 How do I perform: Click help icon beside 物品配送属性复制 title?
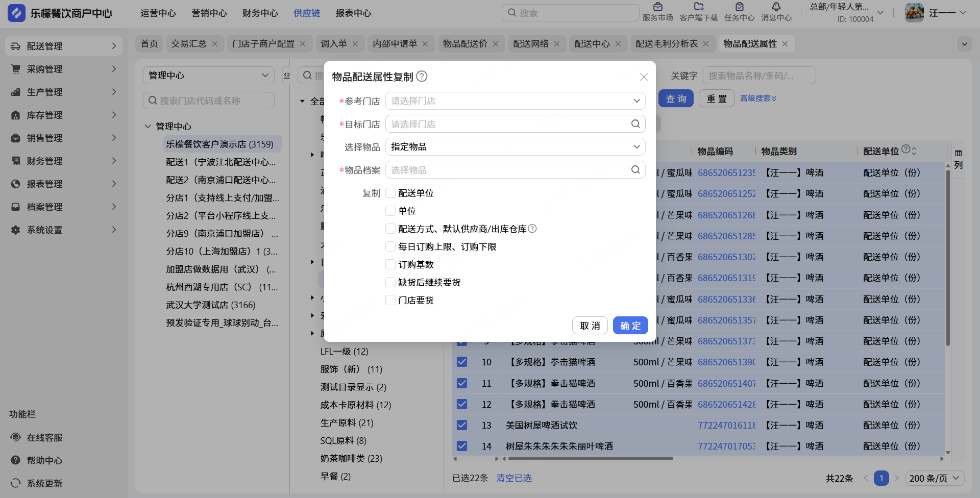tap(422, 77)
